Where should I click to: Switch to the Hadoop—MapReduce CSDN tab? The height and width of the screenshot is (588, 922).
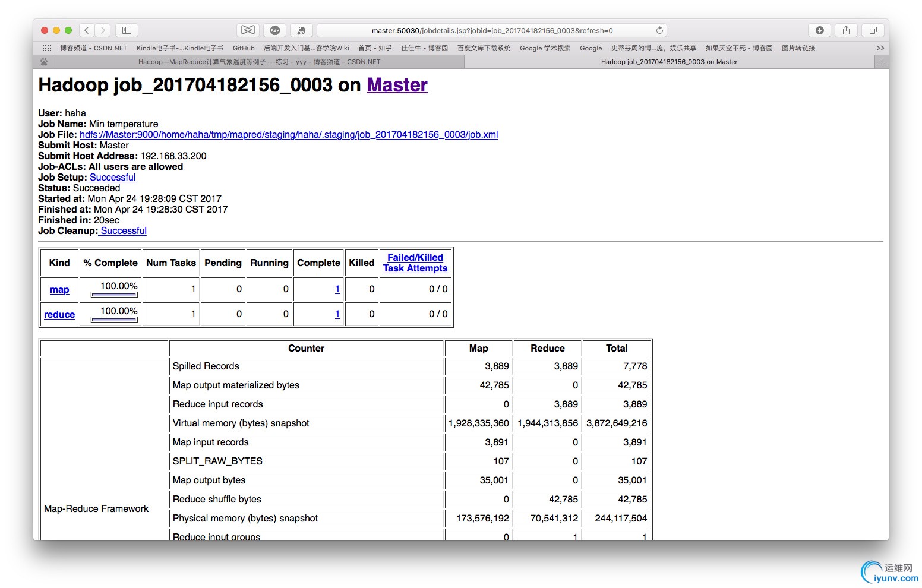[259, 62]
